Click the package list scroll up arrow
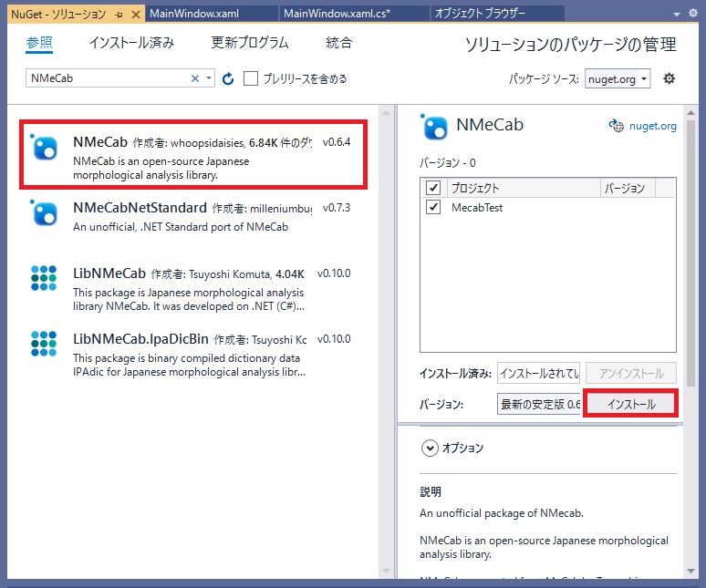 [x=387, y=113]
